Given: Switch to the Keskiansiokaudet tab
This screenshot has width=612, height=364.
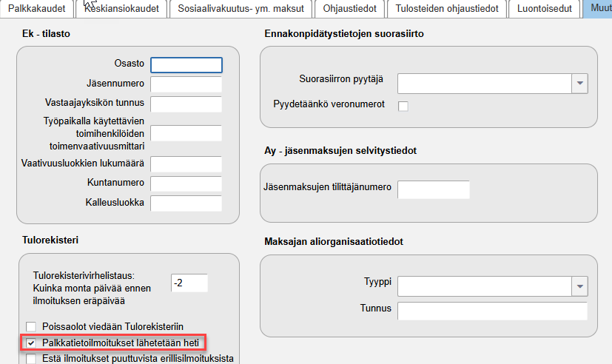Looking at the screenshot, I should (x=121, y=9).
